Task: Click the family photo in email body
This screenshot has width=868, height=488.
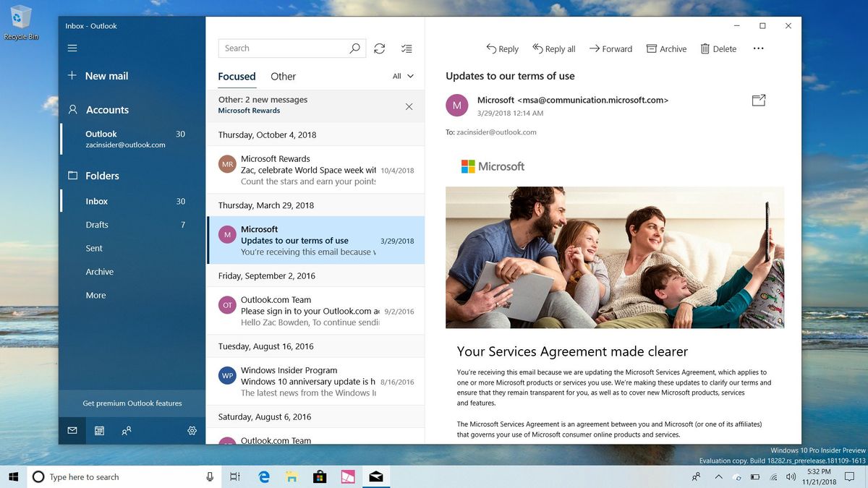Action: pos(615,257)
